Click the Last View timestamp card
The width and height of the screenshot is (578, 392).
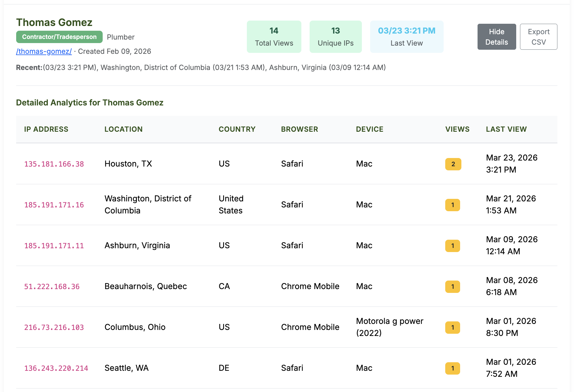(407, 36)
